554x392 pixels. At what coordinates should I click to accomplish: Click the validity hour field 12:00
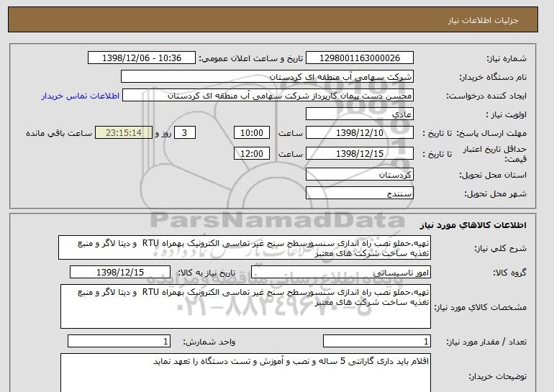pos(252,154)
